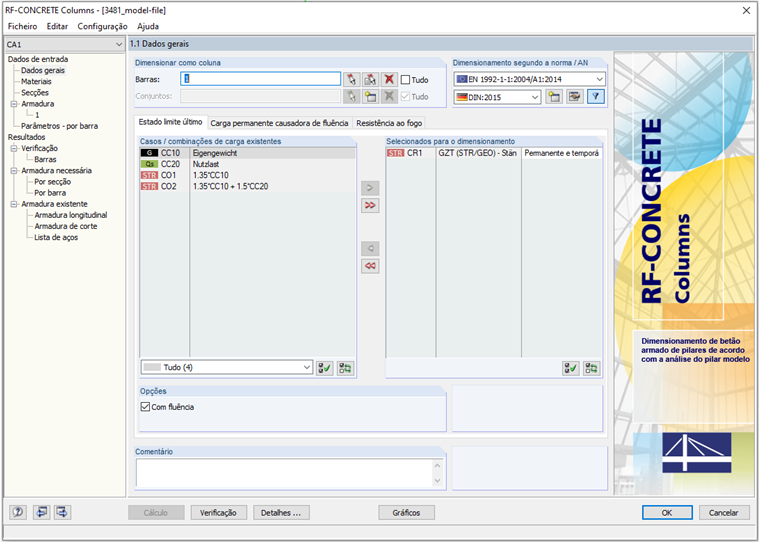Open Armadura de corte tree item
760x542 pixels.
point(65,226)
